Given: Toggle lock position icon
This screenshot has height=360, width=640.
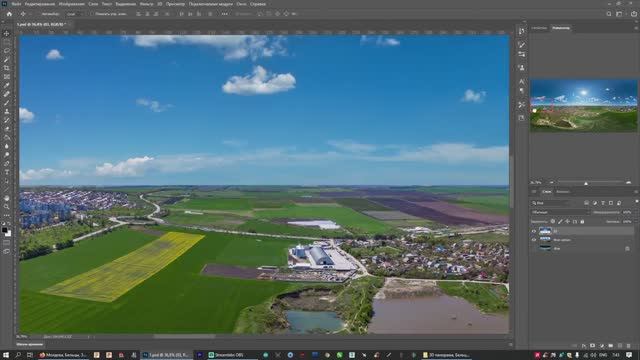Looking at the screenshot, I should [567, 222].
